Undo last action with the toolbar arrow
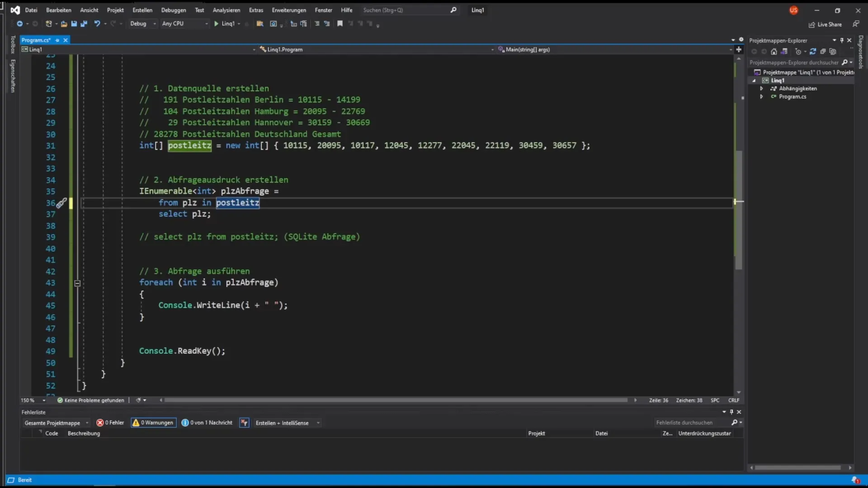Viewport: 868px width, 488px height. [x=97, y=23]
